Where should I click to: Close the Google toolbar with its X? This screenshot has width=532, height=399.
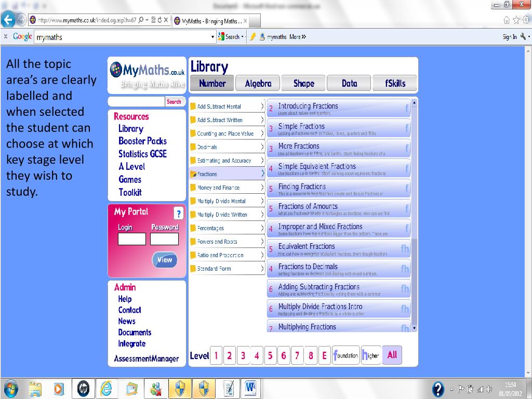(x=5, y=36)
